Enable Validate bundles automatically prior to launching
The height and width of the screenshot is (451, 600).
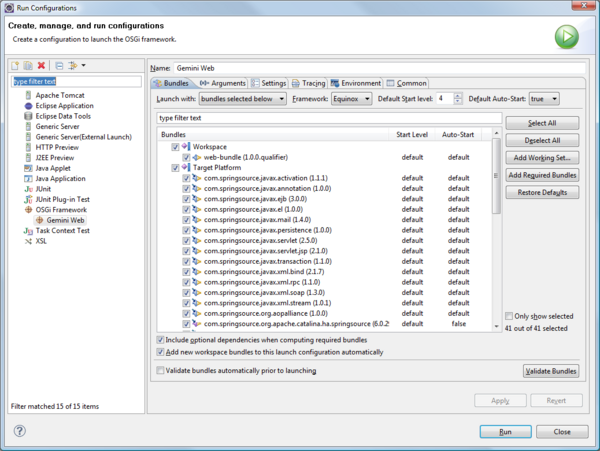(160, 370)
